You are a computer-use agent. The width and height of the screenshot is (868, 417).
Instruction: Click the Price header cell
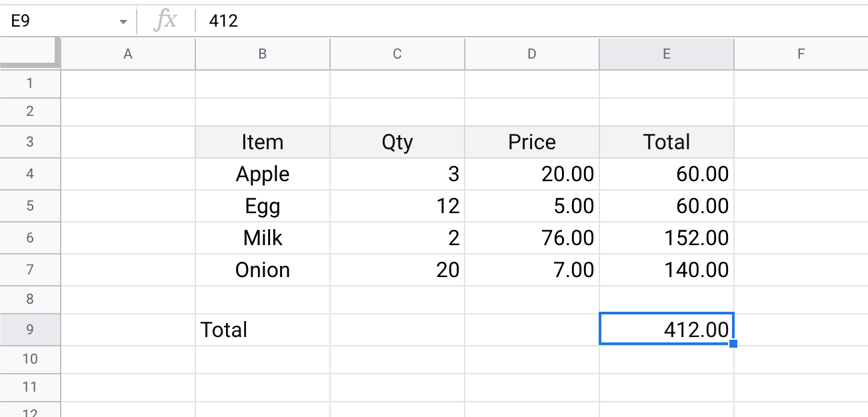532,142
